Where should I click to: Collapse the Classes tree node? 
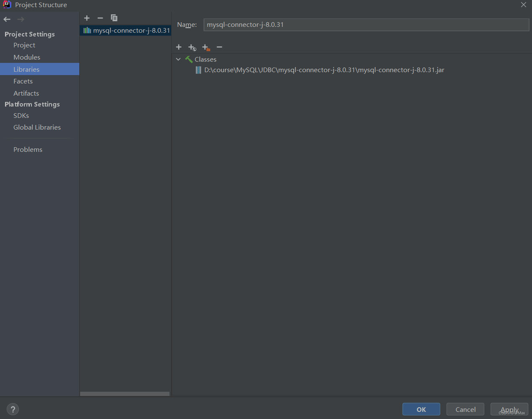click(178, 60)
